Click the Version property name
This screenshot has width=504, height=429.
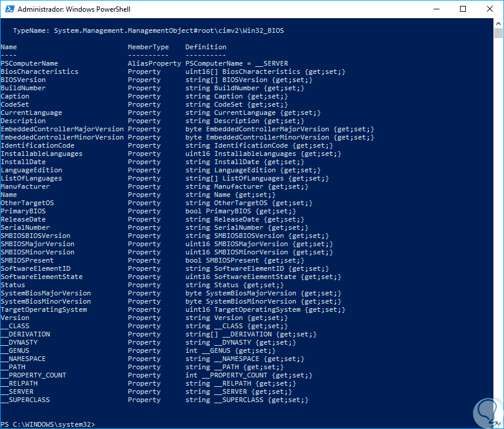(x=15, y=318)
